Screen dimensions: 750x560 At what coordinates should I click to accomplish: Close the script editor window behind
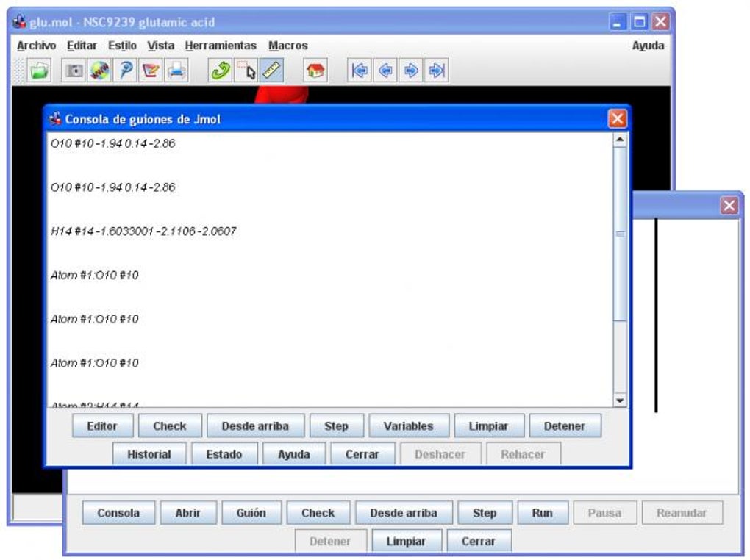729,206
